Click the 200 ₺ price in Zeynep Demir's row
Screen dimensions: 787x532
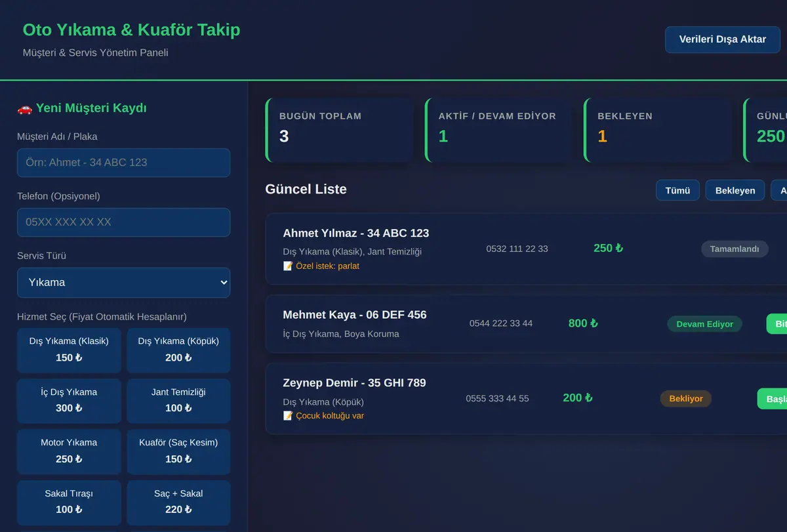578,398
